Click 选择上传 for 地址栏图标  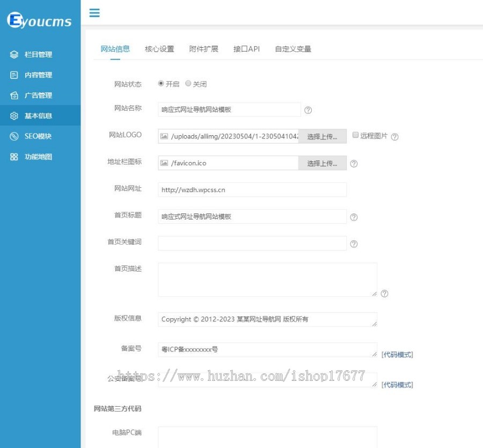pos(322,163)
